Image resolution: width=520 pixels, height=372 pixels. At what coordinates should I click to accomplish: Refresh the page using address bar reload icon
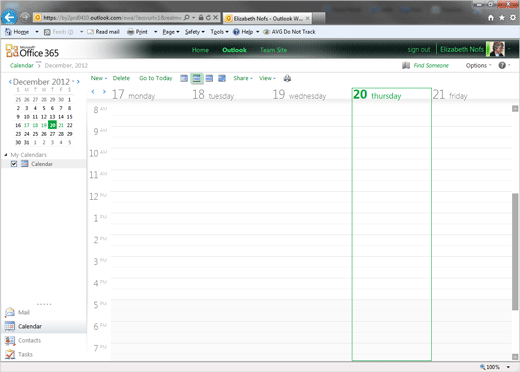coord(208,17)
